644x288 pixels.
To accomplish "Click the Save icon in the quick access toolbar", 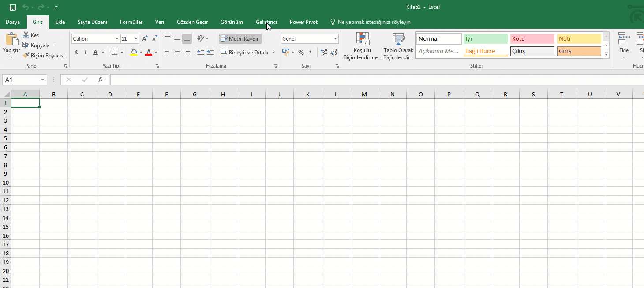I will point(13,8).
